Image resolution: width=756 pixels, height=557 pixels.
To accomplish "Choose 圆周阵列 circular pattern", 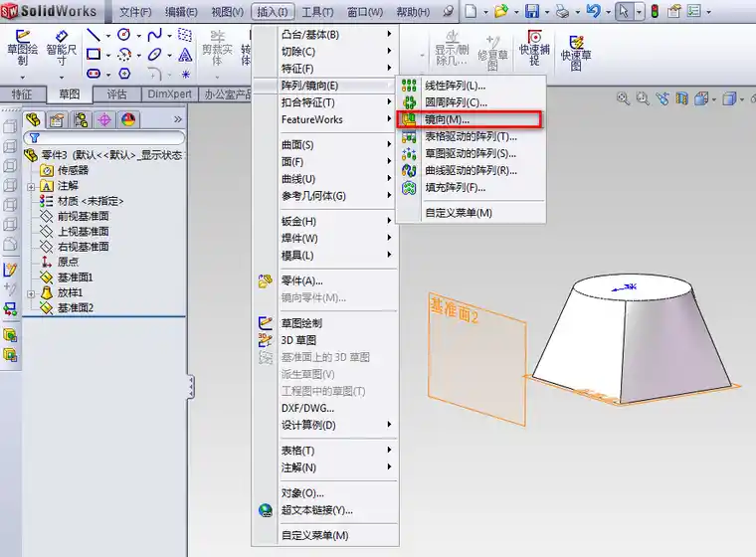I will (457, 102).
